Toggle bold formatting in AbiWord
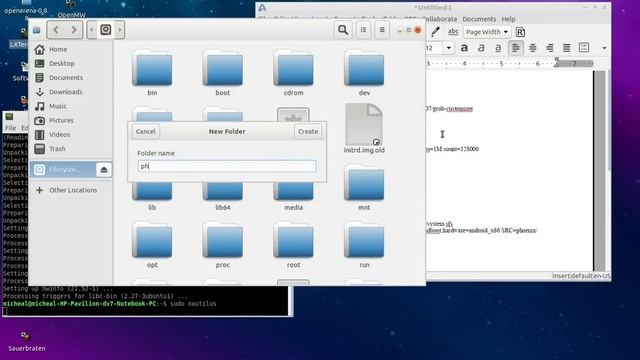Image resolution: width=640 pixels, height=360 pixels. coord(464,48)
